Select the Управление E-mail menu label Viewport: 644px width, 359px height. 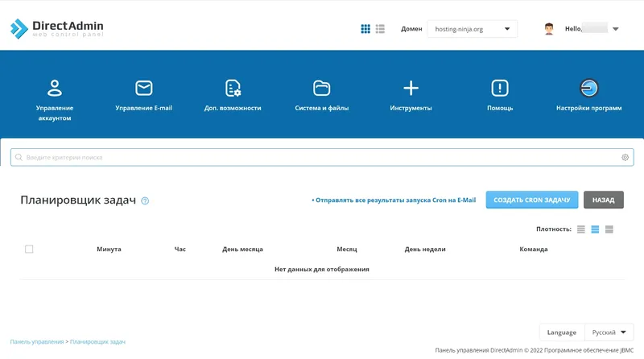point(144,108)
